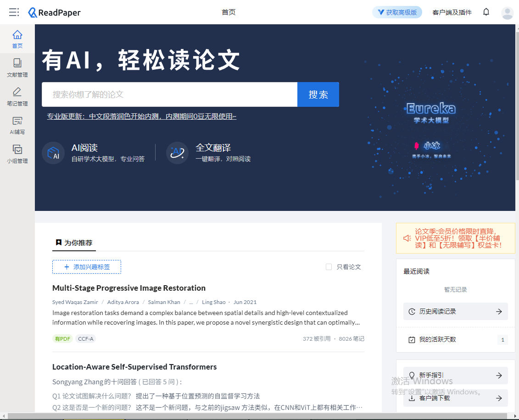Click the history clock icon in 历史阅读记录
The width and height of the screenshot is (519, 420).
click(412, 311)
